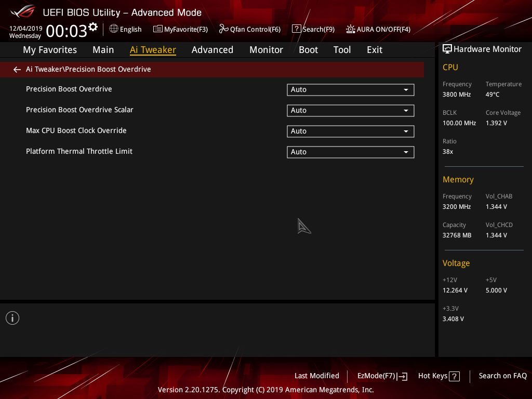Image resolution: width=532 pixels, height=399 pixels.
Task: Click the BCLK value 100.00 MHz
Action: 459,123
